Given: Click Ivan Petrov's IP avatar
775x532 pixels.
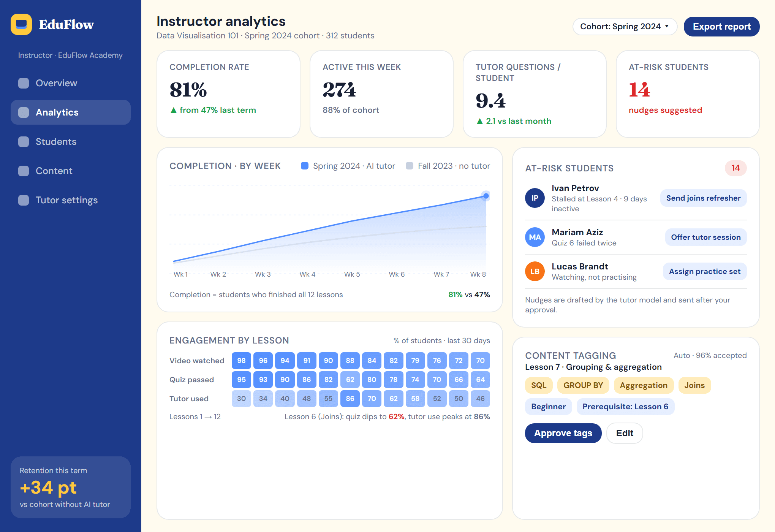Looking at the screenshot, I should point(535,198).
